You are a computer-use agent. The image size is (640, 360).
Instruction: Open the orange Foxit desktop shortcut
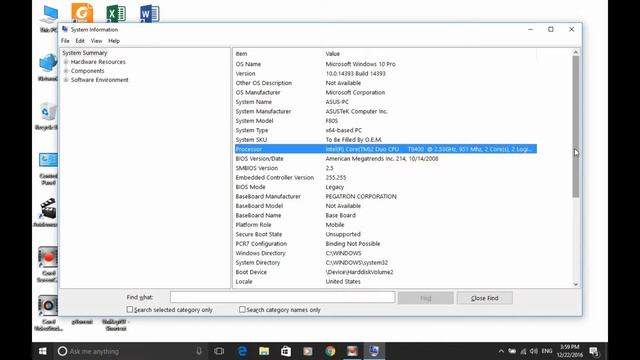[x=82, y=13]
